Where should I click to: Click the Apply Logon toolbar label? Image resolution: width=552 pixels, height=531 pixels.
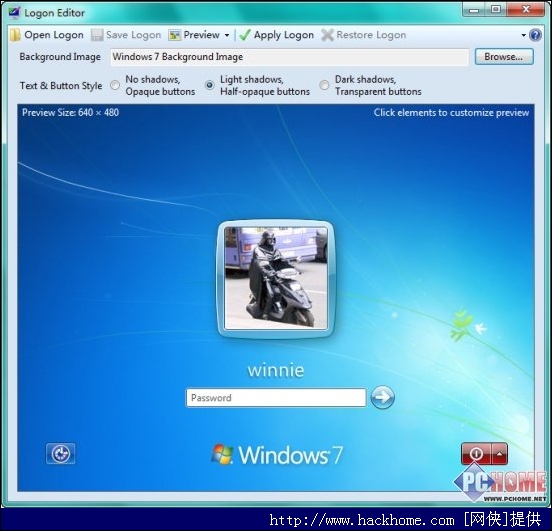pyautogui.click(x=284, y=35)
